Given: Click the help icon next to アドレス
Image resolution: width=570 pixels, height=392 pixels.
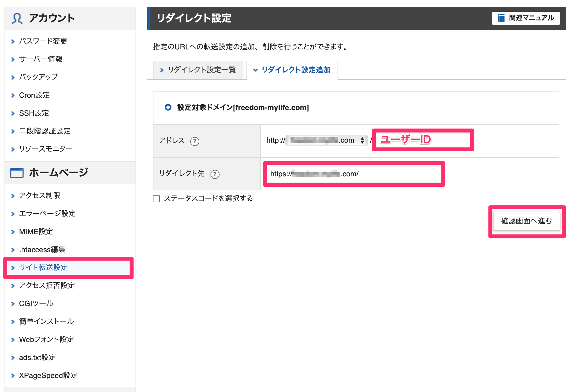Looking at the screenshot, I should pos(195,141).
